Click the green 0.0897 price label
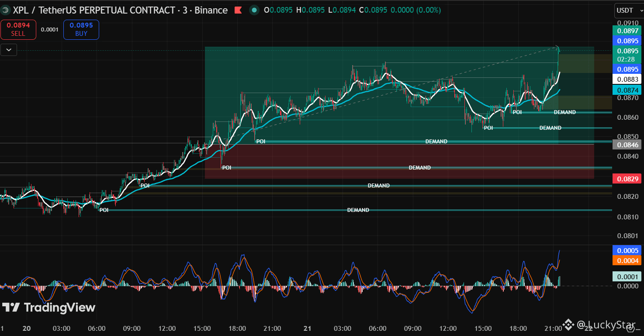 (628, 31)
